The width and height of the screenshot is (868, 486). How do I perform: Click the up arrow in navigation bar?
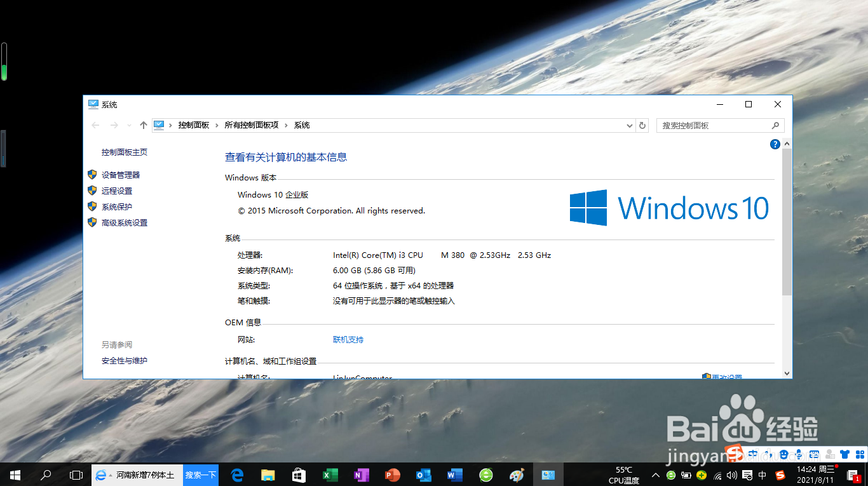144,125
